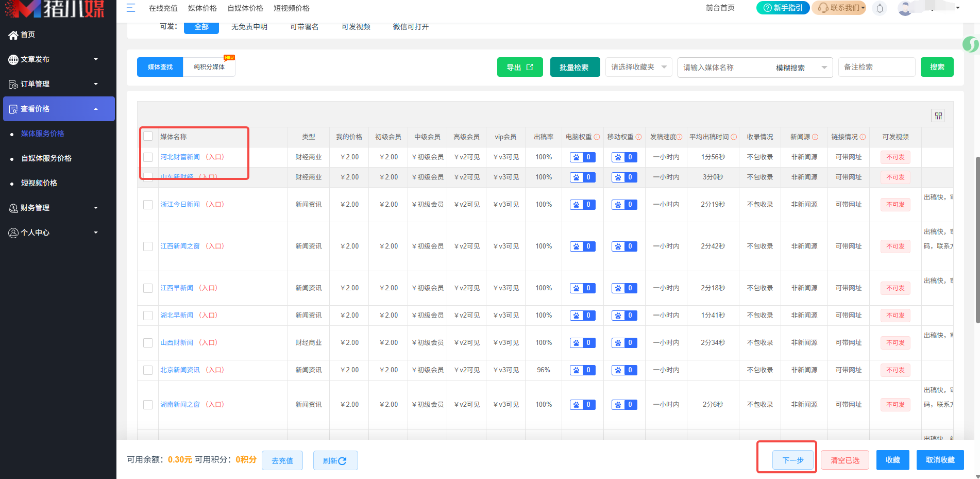Click the 移动权重 paw badge for 江西新闻之窗
The image size is (980, 479).
tap(624, 246)
